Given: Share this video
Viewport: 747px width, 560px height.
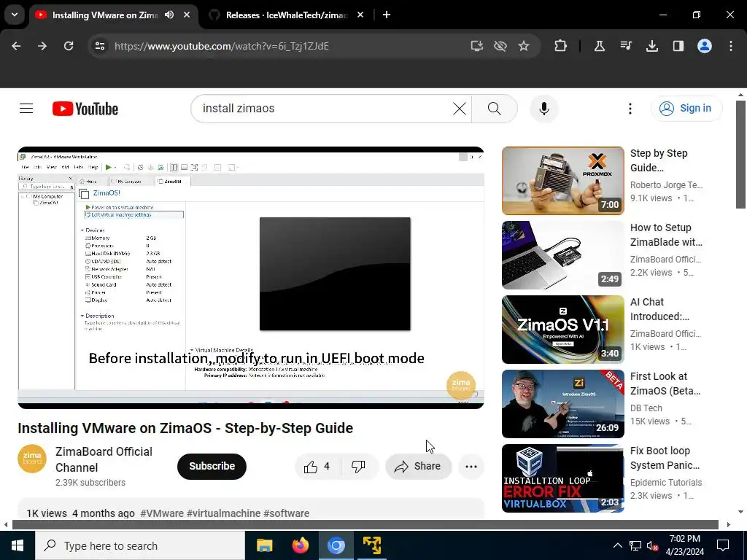Looking at the screenshot, I should pos(418,466).
